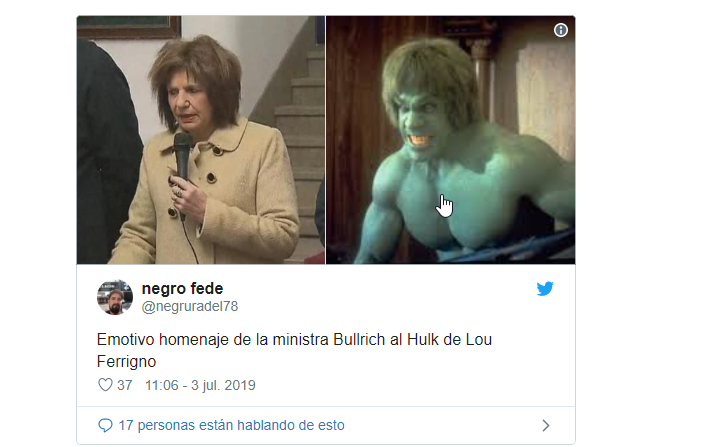Click the blue Twitter bird logo
The width and height of the screenshot is (720, 447).
coord(545,289)
